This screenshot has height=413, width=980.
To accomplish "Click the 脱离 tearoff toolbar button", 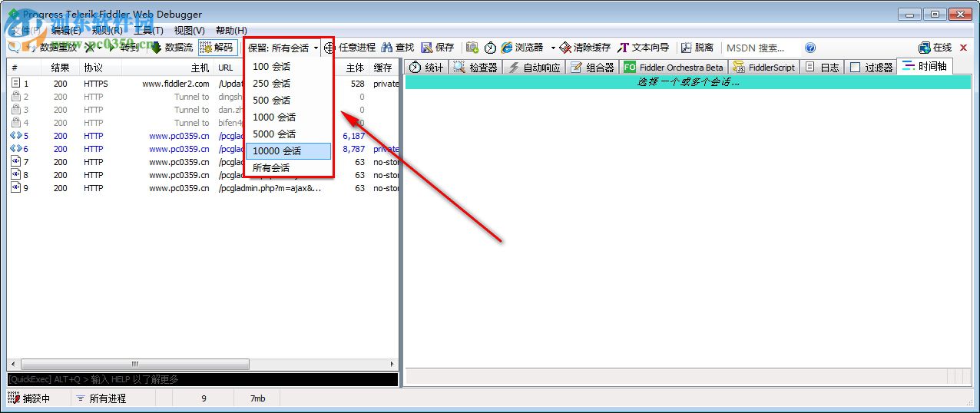I will pyautogui.click(x=697, y=48).
